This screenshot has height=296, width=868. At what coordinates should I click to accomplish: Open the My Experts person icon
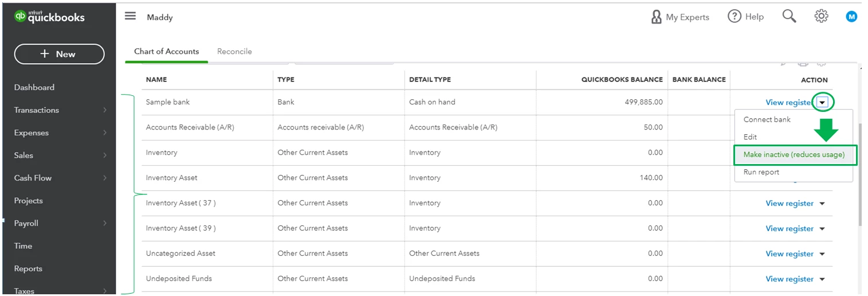pyautogui.click(x=657, y=17)
